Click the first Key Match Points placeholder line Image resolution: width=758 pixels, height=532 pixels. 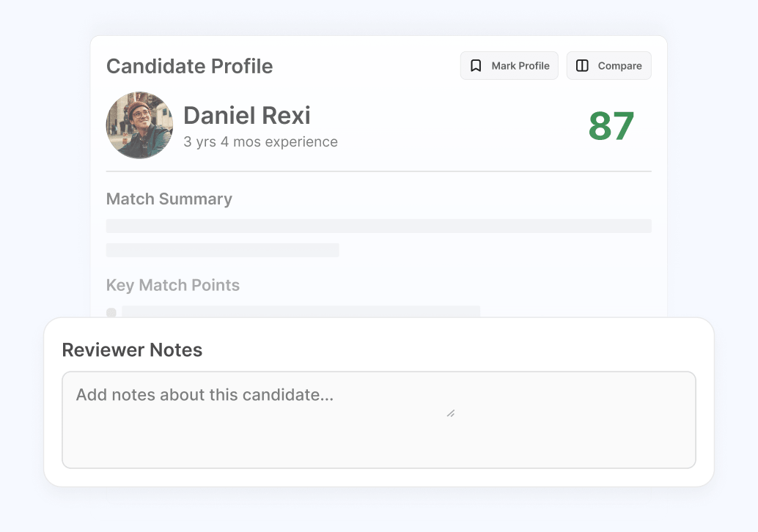pyautogui.click(x=301, y=311)
